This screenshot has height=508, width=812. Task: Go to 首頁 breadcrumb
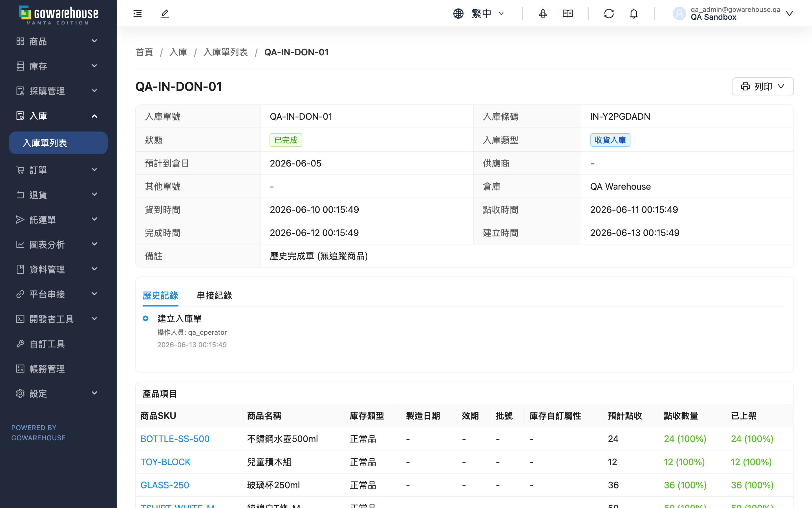[144, 52]
